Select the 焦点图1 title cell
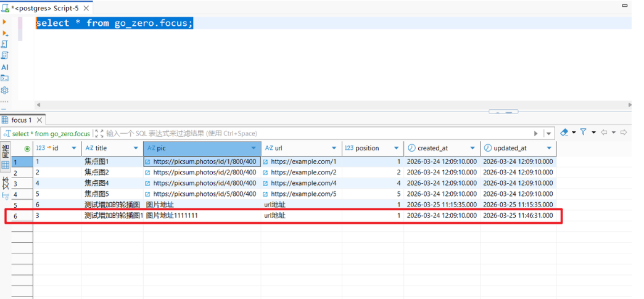The width and height of the screenshot is (644, 299). coord(112,162)
